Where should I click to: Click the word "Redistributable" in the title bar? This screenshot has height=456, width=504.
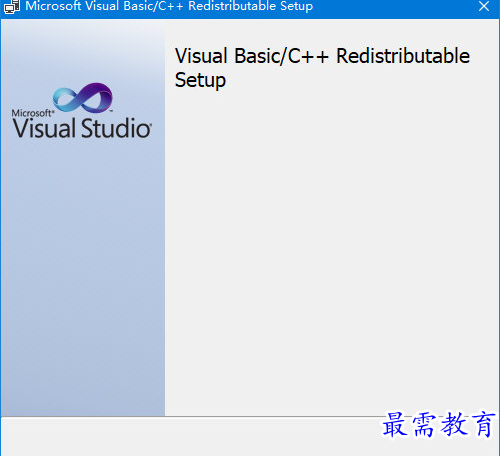click(232, 6)
